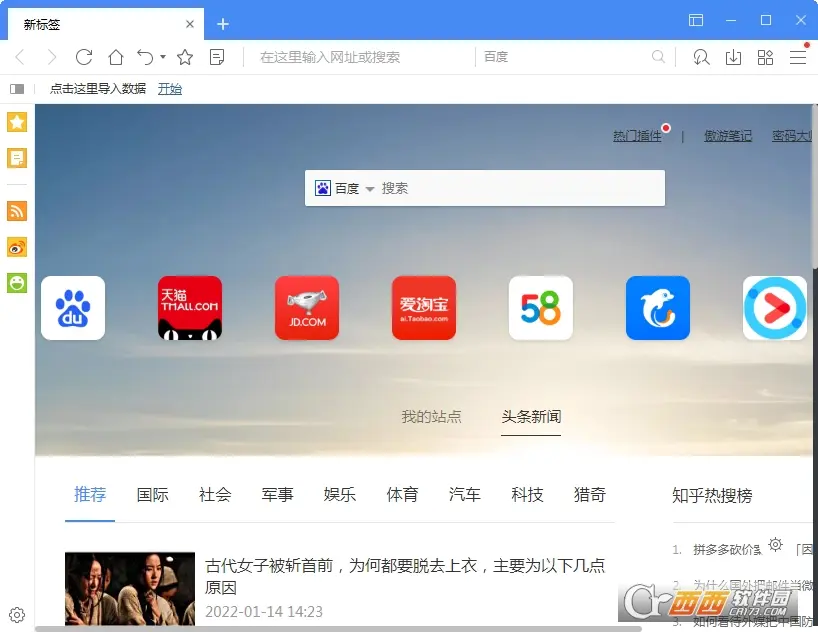818x632 pixels.
Task: Select the 军事 news category
Action: [278, 494]
